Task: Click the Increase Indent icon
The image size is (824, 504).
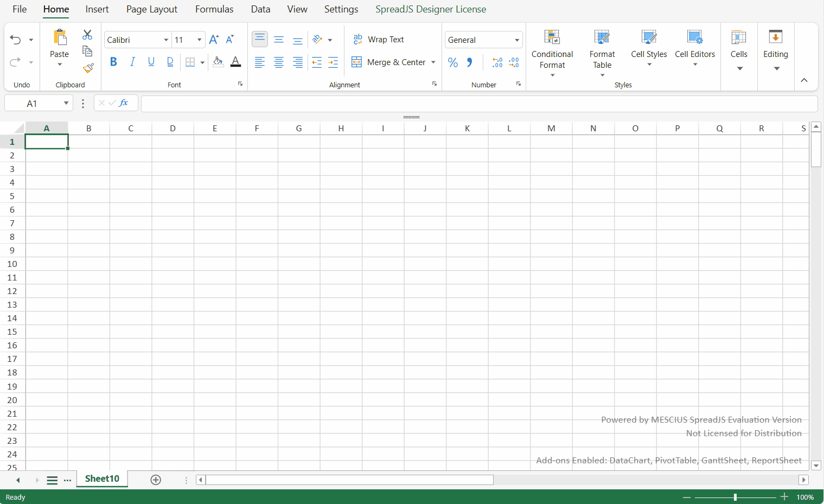Action: point(333,62)
